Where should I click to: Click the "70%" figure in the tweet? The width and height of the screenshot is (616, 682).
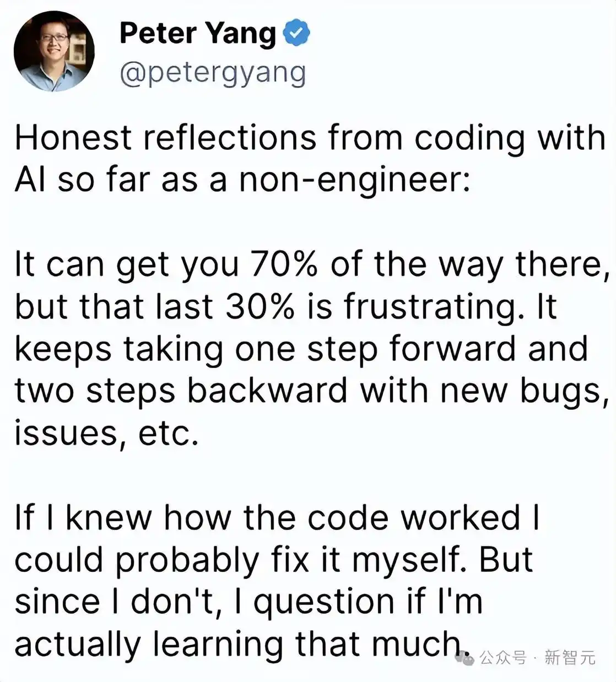284,264
